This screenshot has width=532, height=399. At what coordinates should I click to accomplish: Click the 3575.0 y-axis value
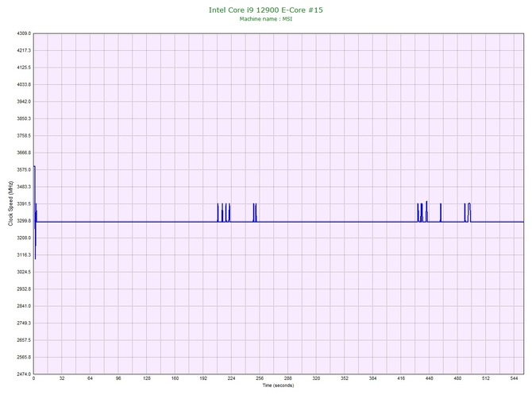tap(24, 169)
